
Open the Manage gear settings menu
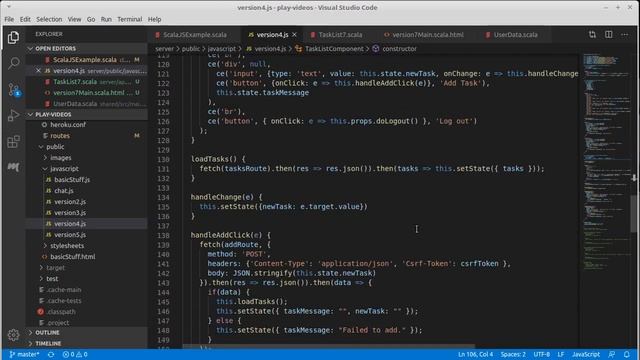13,335
